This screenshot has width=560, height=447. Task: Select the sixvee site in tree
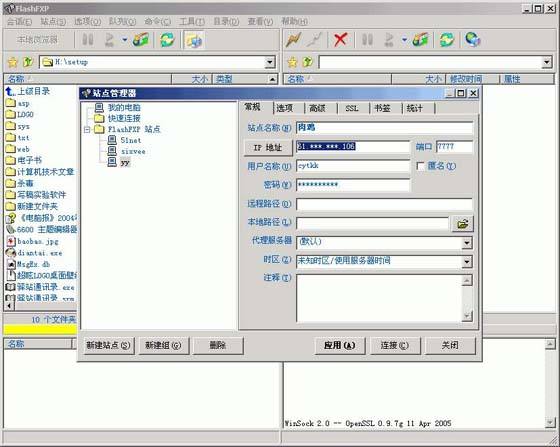click(133, 151)
